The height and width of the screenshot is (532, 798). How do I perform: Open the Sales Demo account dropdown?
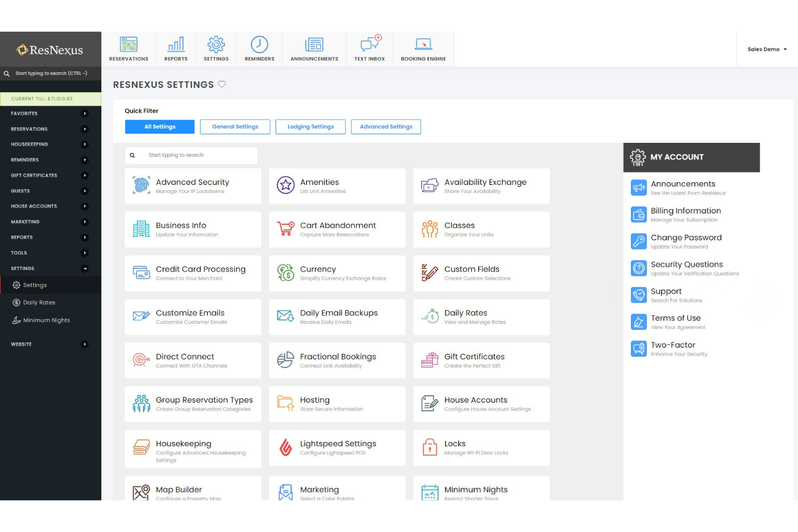766,49
